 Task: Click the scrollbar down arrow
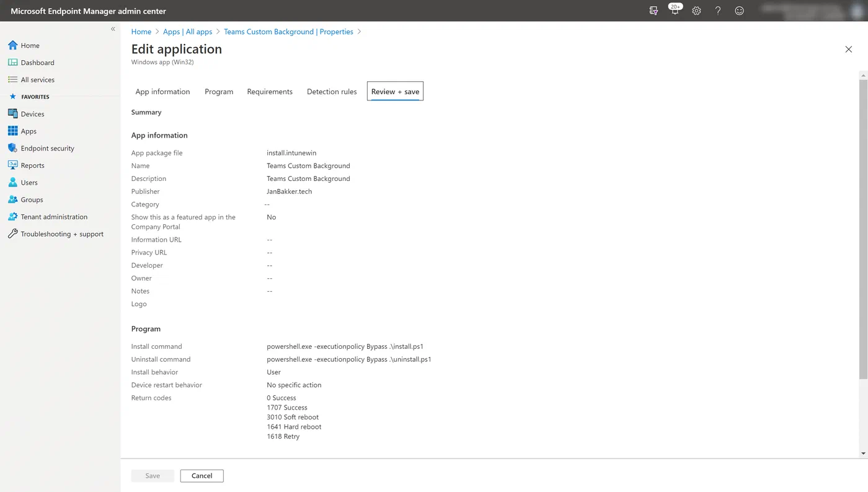(x=863, y=454)
